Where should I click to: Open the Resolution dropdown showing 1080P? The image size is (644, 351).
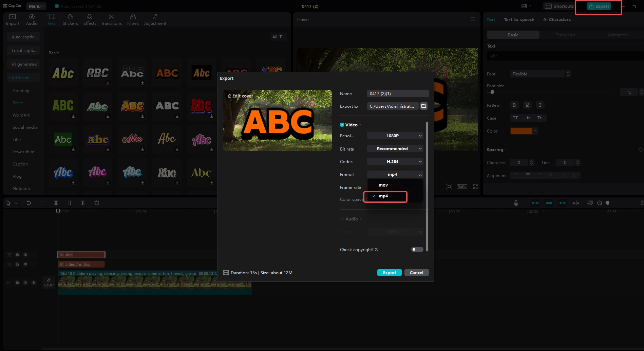click(x=395, y=136)
